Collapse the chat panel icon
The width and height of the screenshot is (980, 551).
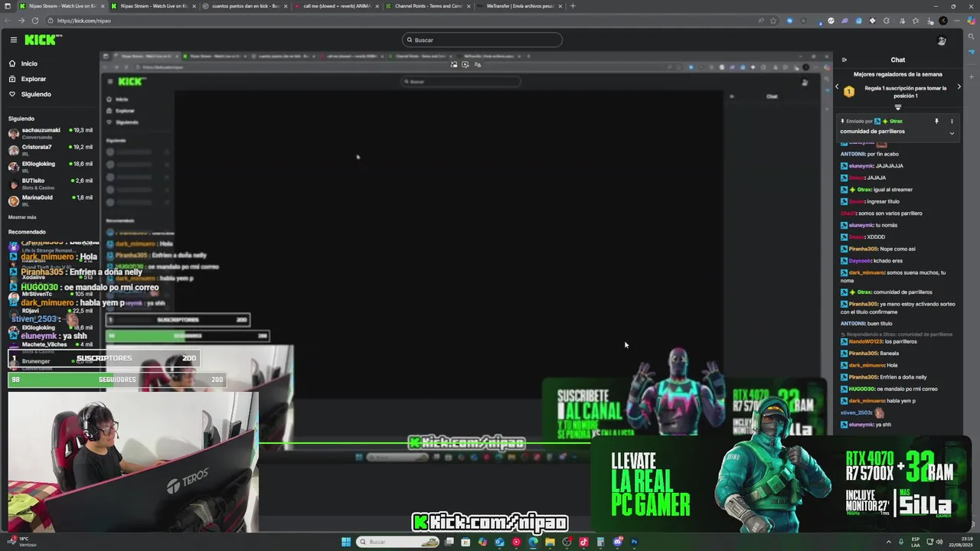[x=844, y=60]
